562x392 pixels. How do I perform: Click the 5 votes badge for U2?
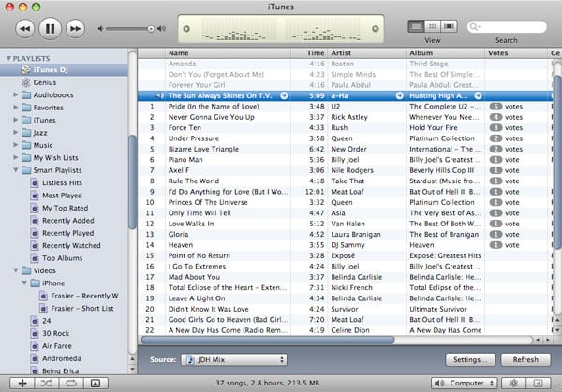[495, 107]
